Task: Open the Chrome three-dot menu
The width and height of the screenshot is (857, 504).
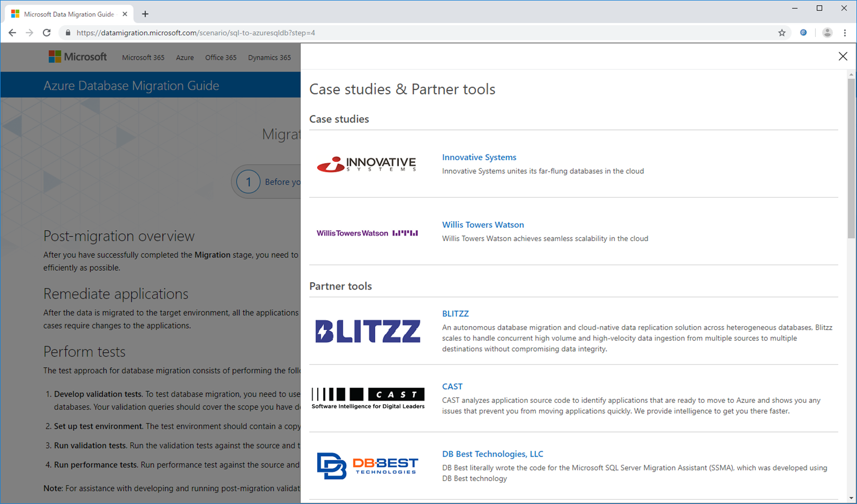Action: tap(845, 33)
